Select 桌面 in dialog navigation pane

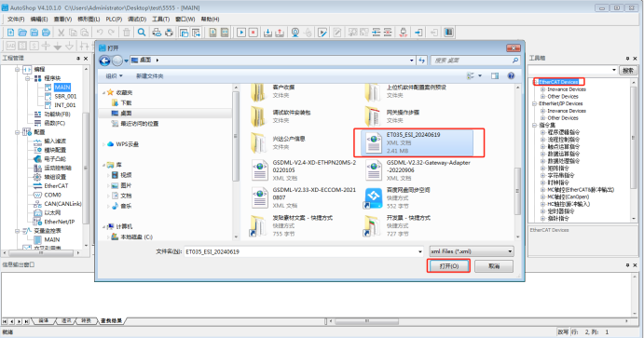[x=126, y=114]
